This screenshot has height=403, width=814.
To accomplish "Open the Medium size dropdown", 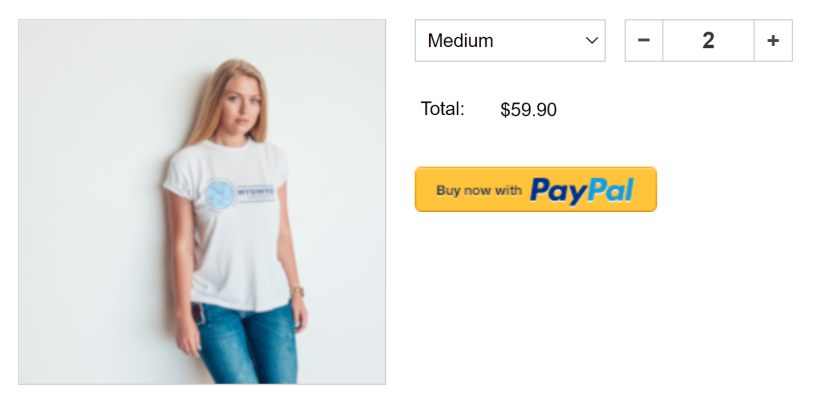I will 510,41.
